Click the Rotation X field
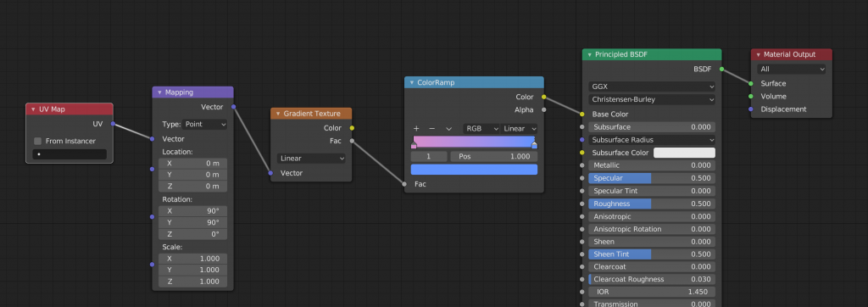This screenshot has width=868, height=307. (x=192, y=211)
